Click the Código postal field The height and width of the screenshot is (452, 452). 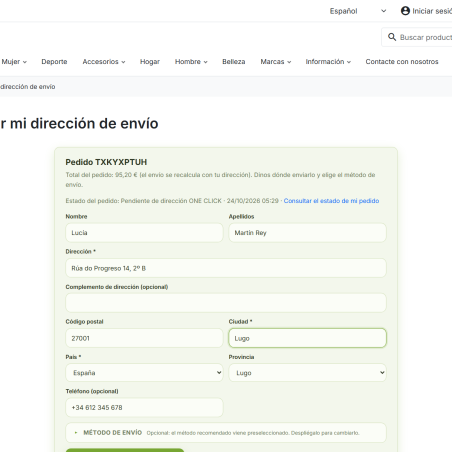point(144,338)
